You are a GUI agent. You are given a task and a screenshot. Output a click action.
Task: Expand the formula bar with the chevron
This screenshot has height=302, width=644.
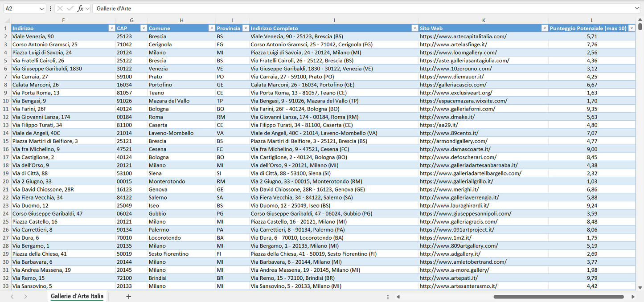[637, 8]
